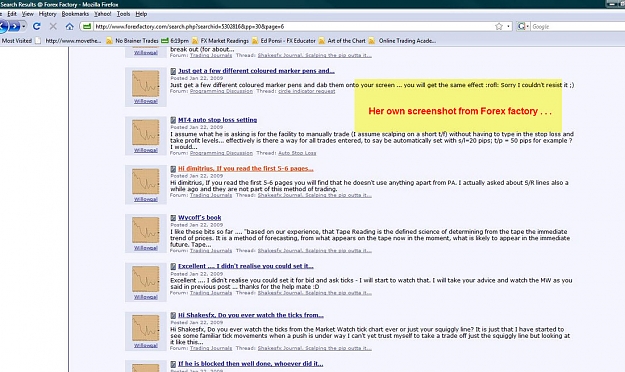
Task: Open post 'Hi dimitrius, If you read the first 5-6 pages'
Action: pos(246,168)
